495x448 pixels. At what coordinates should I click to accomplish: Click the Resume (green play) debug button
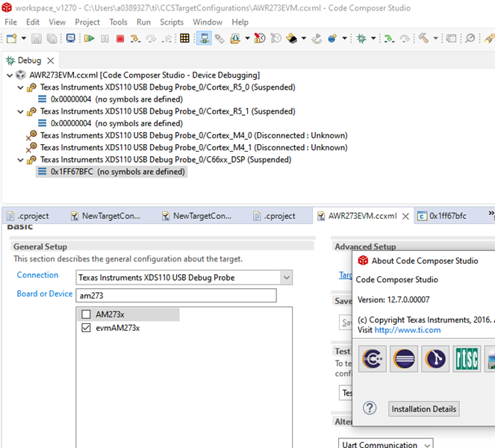click(x=90, y=39)
